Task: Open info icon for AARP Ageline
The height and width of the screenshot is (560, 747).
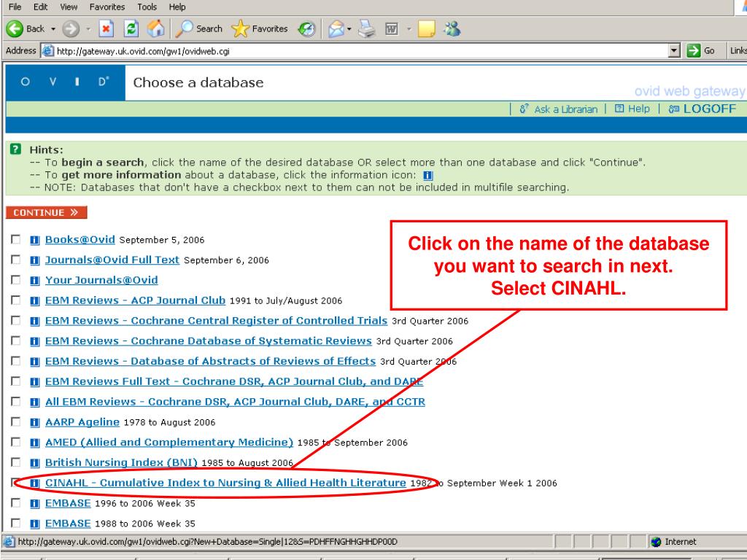Action: click(34, 422)
